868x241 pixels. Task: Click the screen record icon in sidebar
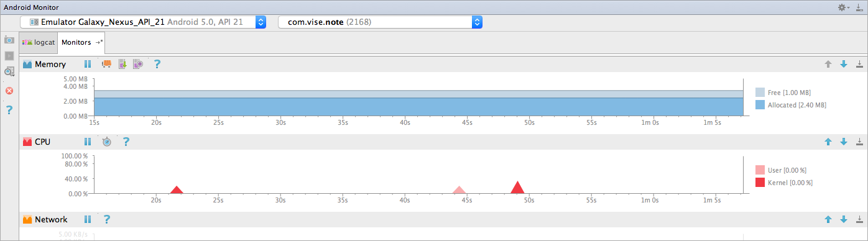(x=9, y=56)
